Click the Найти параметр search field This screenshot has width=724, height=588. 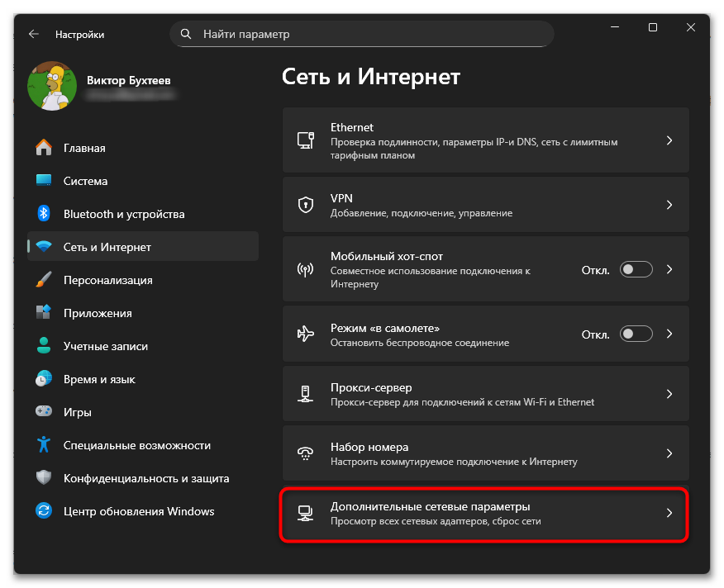362,35
